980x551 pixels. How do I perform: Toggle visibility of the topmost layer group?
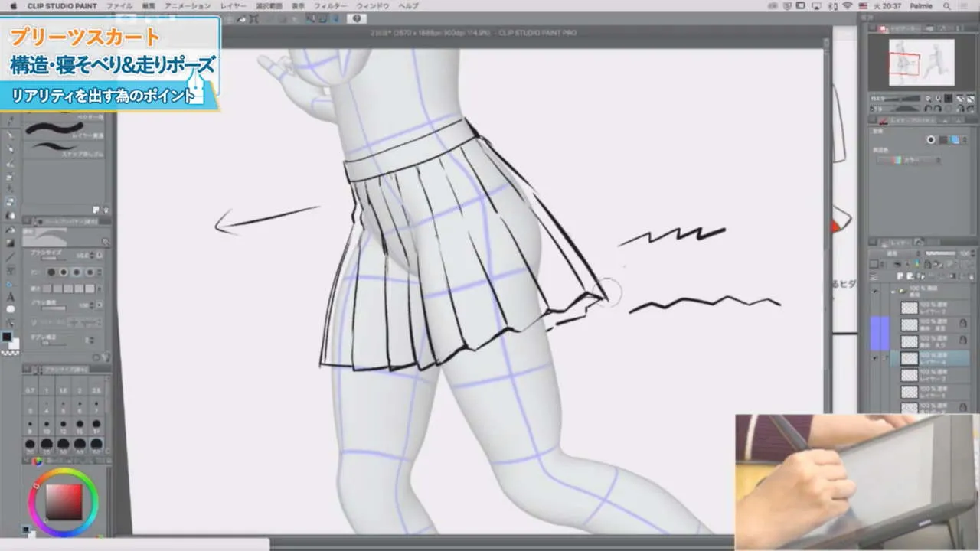(874, 290)
